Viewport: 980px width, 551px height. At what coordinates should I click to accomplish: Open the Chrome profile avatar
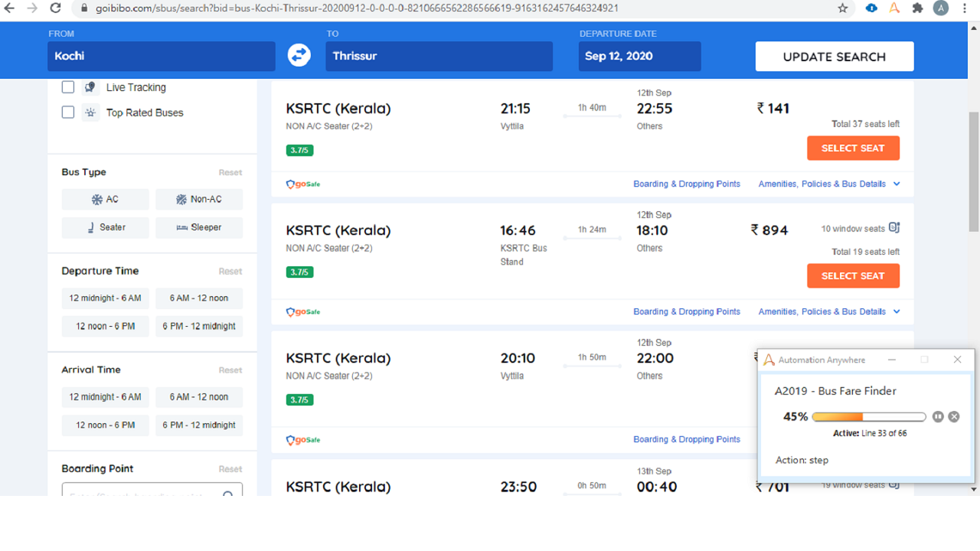click(941, 8)
